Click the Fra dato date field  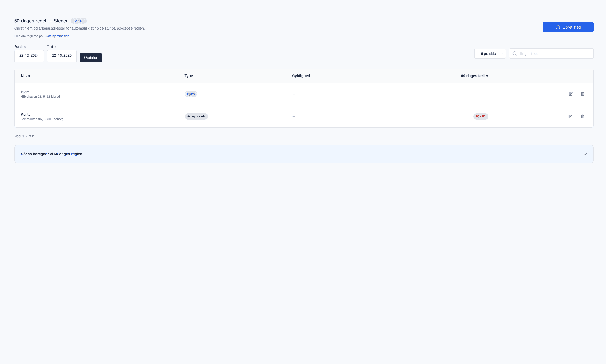coord(29,56)
